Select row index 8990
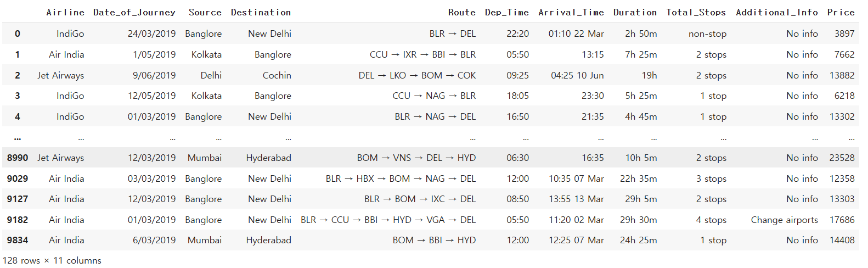Screen dimensions: 868x268 [18, 158]
